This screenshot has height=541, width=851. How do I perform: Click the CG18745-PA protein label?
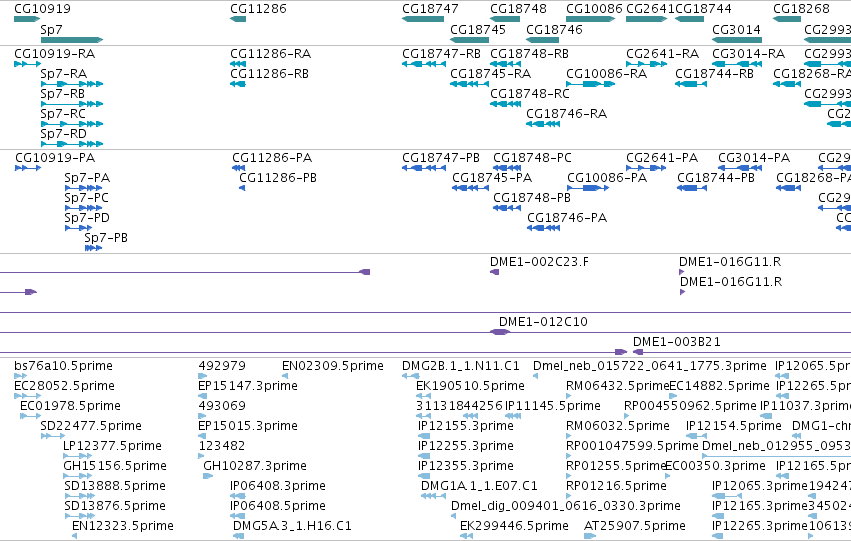point(492,178)
